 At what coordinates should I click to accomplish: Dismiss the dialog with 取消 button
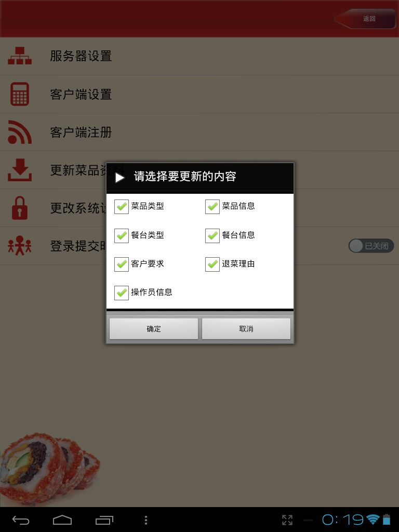click(x=246, y=329)
